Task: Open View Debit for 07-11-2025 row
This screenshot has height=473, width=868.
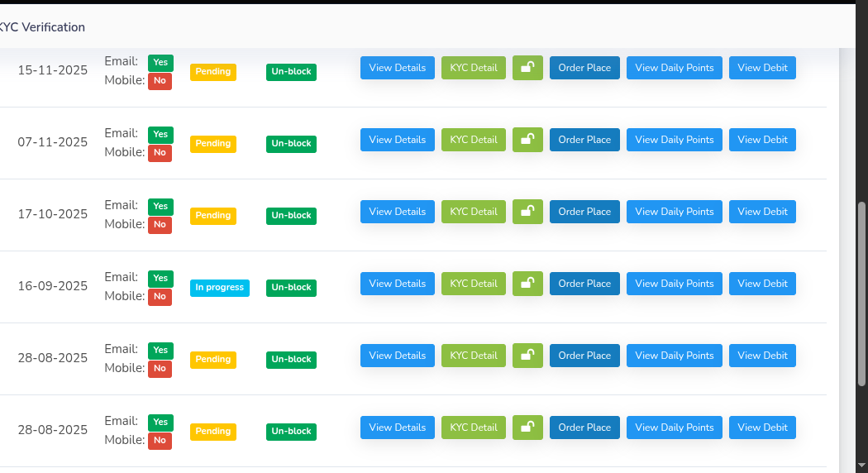Action: coord(762,140)
